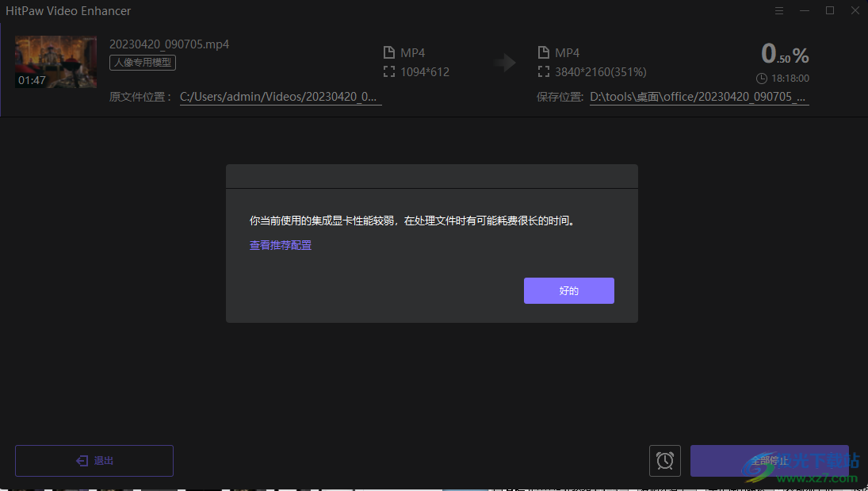Click the conversion arrow between formats
The image size is (868, 491).
point(504,62)
